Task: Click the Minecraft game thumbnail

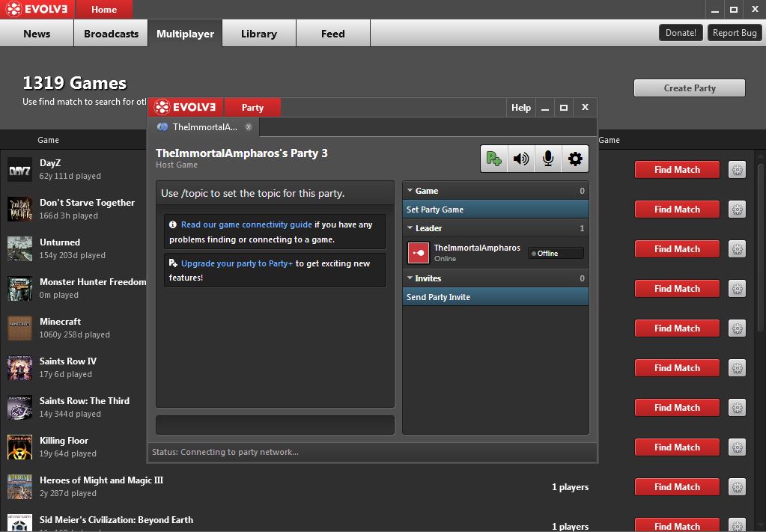Action: coord(19,328)
